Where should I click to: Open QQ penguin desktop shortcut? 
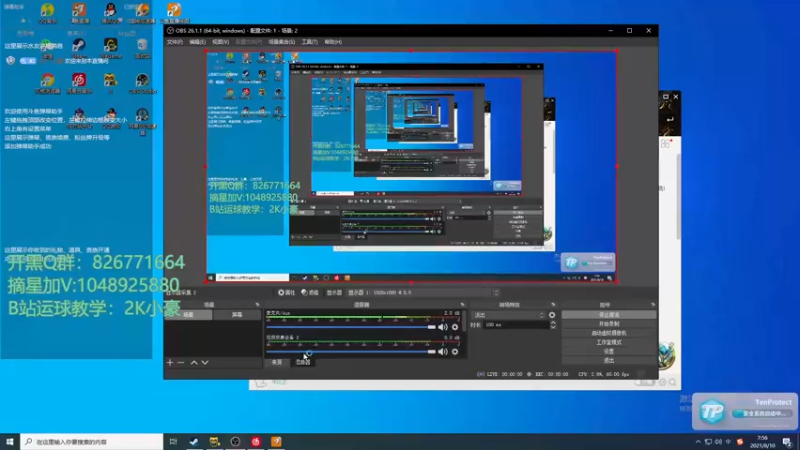[x=110, y=12]
